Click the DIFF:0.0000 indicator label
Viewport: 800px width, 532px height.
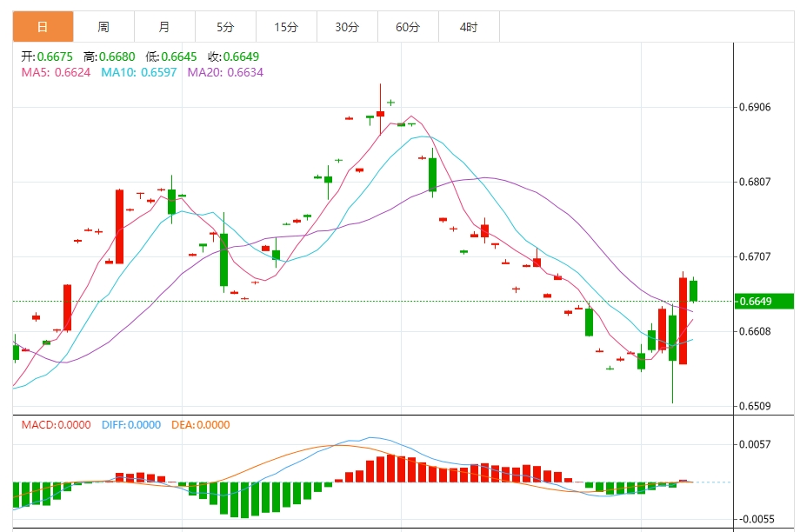point(131,424)
